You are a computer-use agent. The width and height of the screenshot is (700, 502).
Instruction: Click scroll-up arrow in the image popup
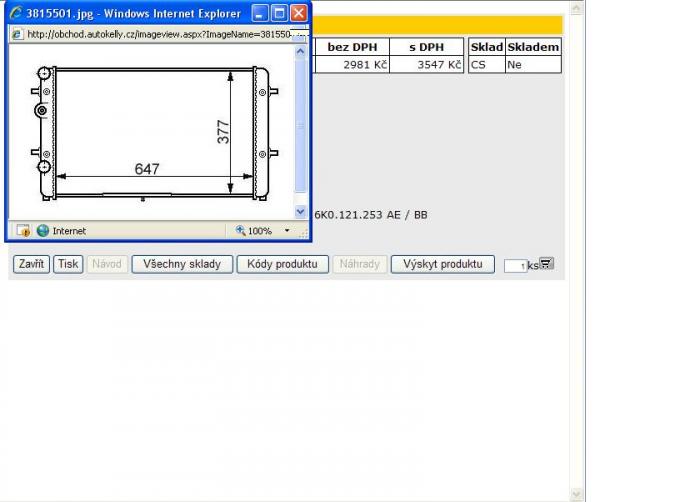pyautogui.click(x=301, y=51)
